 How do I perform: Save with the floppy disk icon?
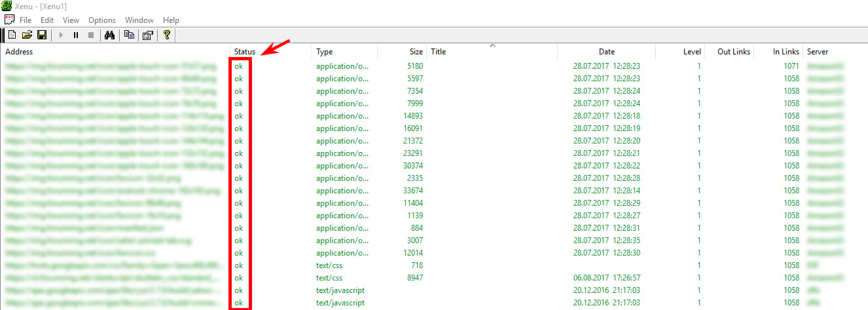tap(42, 35)
